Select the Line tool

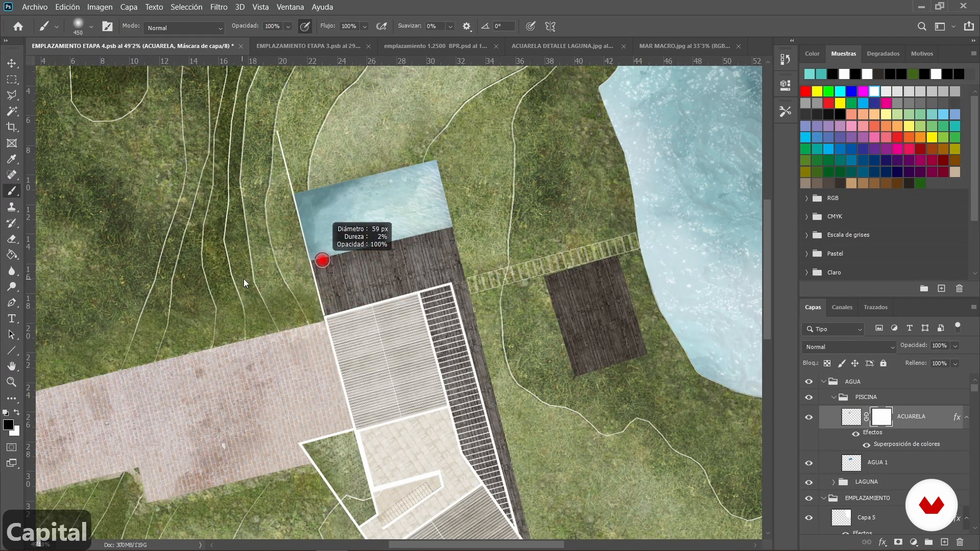pyautogui.click(x=12, y=350)
